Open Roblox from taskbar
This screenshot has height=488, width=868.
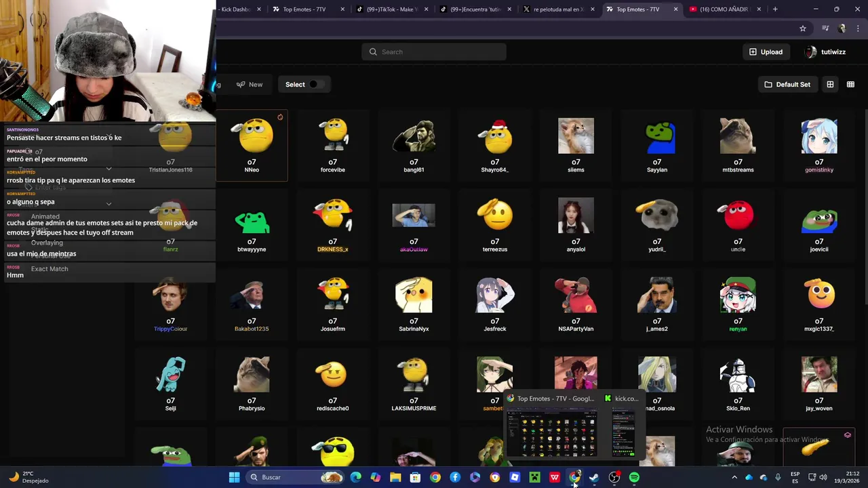[x=515, y=477]
